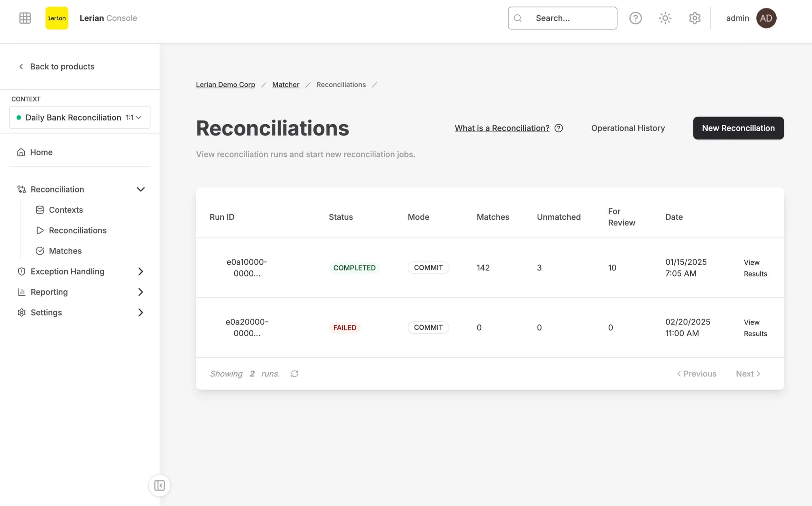Screen dimensions: 812x506
Task: Expand the Exception Handling section
Action: pos(140,271)
